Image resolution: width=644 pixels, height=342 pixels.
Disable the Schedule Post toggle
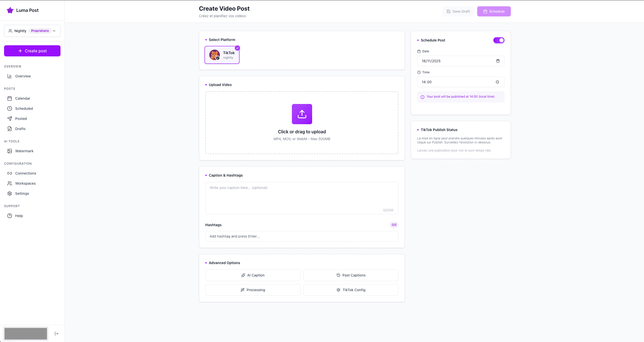click(x=499, y=40)
